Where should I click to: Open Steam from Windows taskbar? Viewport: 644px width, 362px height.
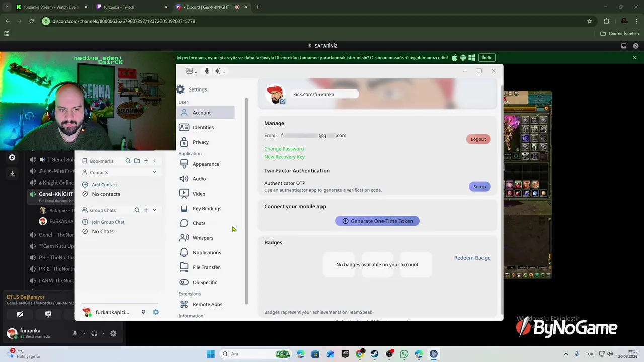click(x=375, y=354)
